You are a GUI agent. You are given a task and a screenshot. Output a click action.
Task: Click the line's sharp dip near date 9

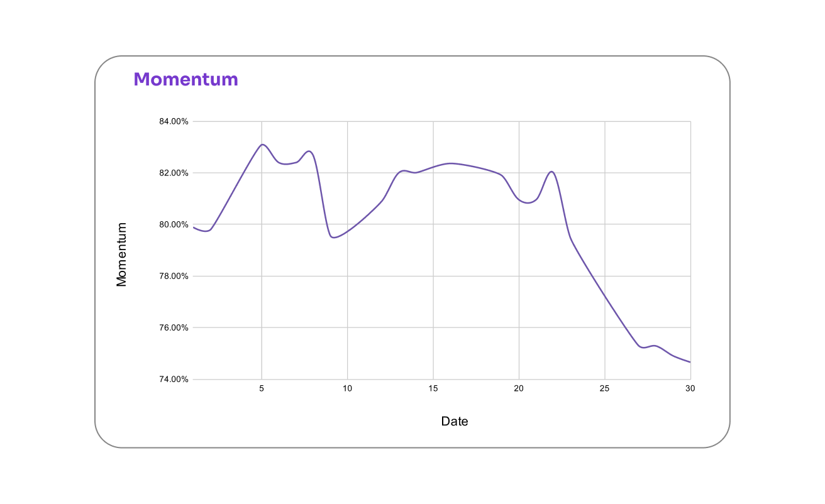pos(333,237)
